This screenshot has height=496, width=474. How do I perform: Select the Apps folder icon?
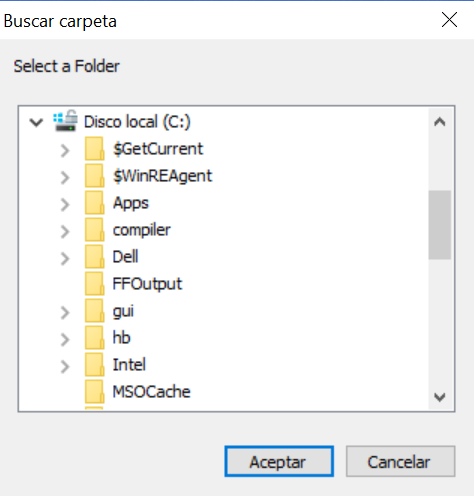coord(95,203)
